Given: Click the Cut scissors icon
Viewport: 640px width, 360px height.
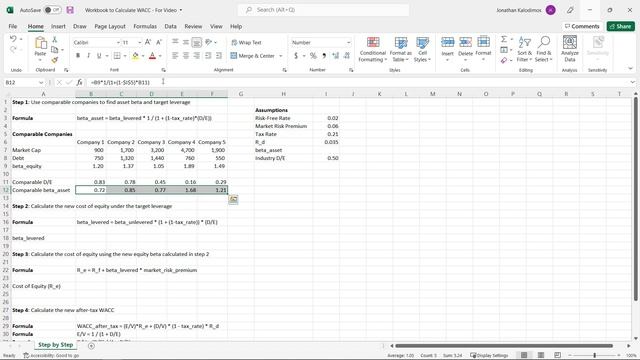Looking at the screenshot, I should point(54,39).
